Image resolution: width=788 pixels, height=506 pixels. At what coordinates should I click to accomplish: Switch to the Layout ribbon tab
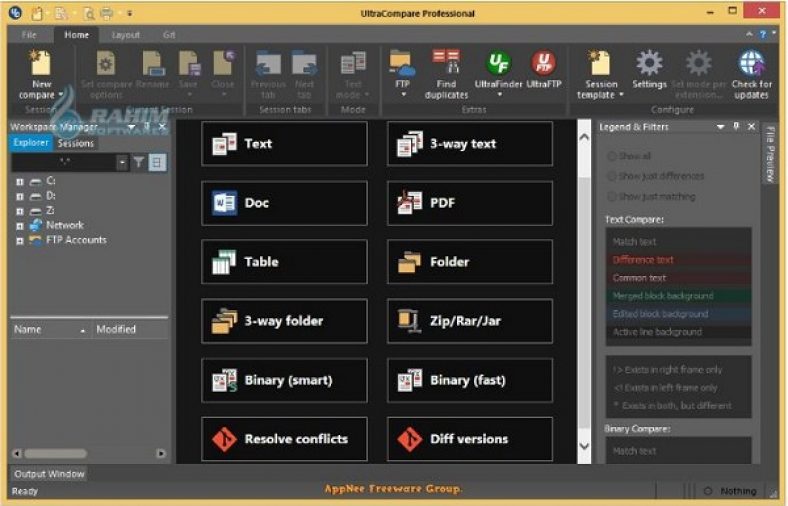[126, 35]
